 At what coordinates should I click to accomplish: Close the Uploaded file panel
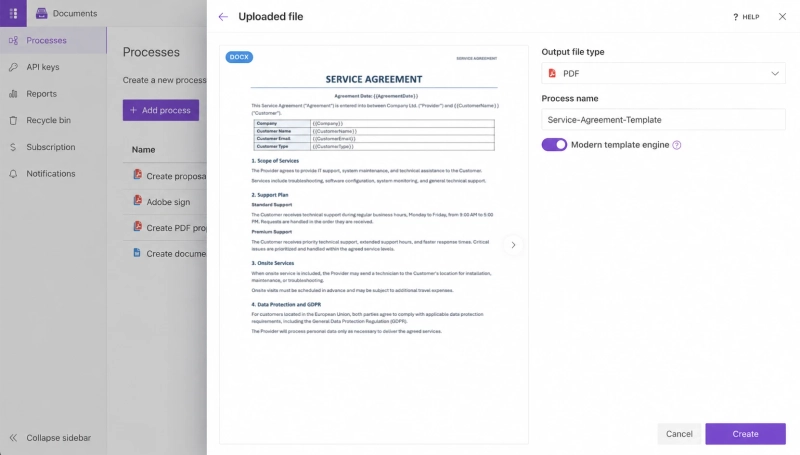tap(782, 17)
